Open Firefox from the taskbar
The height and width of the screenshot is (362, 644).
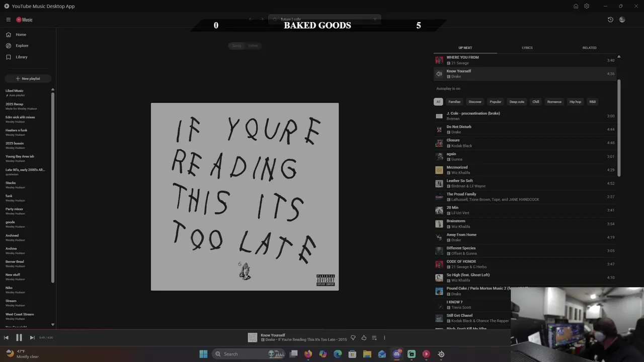(308, 354)
